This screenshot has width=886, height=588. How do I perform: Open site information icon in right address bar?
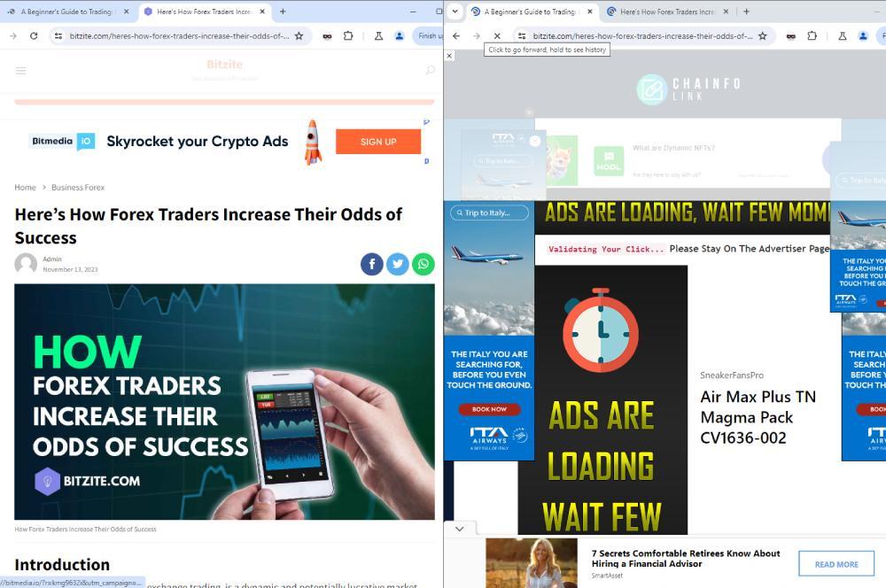tap(522, 35)
